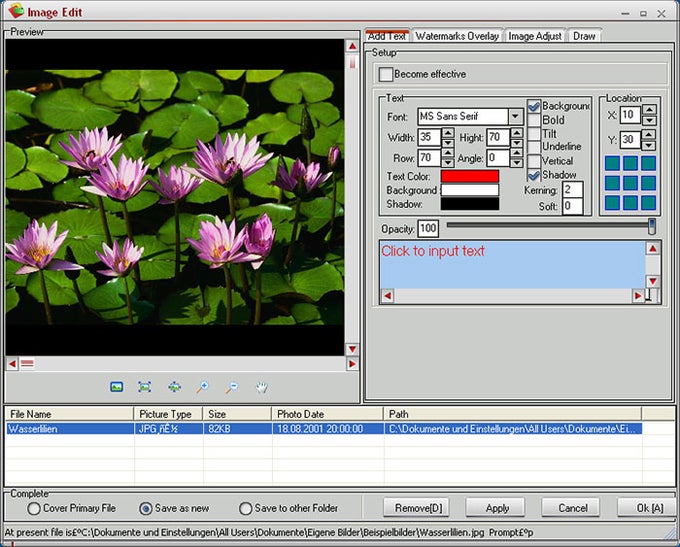Screen dimensions: 680x547
Task: Switch to the Draw tab
Action: (584, 36)
